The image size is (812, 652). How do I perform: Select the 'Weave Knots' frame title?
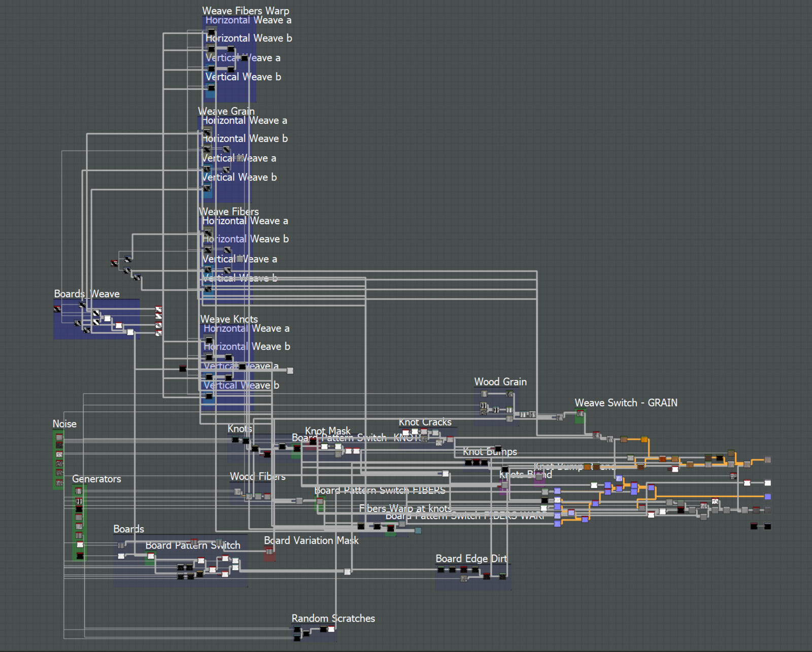(229, 319)
